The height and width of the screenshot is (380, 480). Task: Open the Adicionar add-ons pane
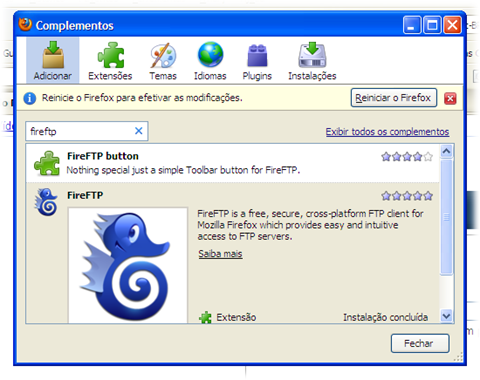[x=53, y=60]
